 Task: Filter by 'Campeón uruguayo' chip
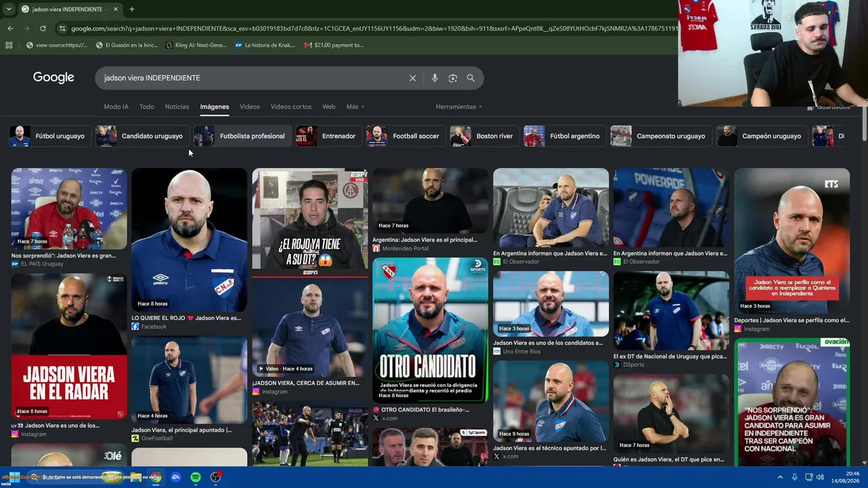[x=761, y=136]
